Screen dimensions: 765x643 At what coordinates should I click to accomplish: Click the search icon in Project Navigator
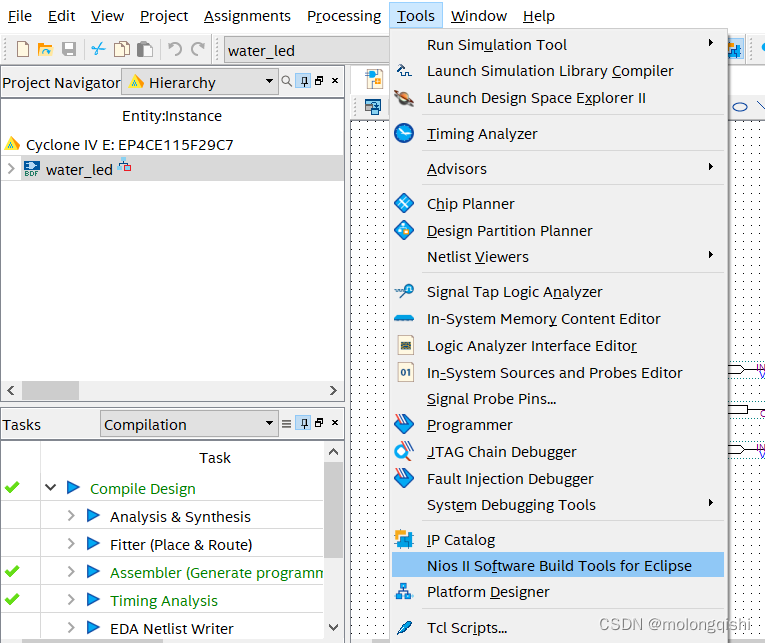point(287,81)
